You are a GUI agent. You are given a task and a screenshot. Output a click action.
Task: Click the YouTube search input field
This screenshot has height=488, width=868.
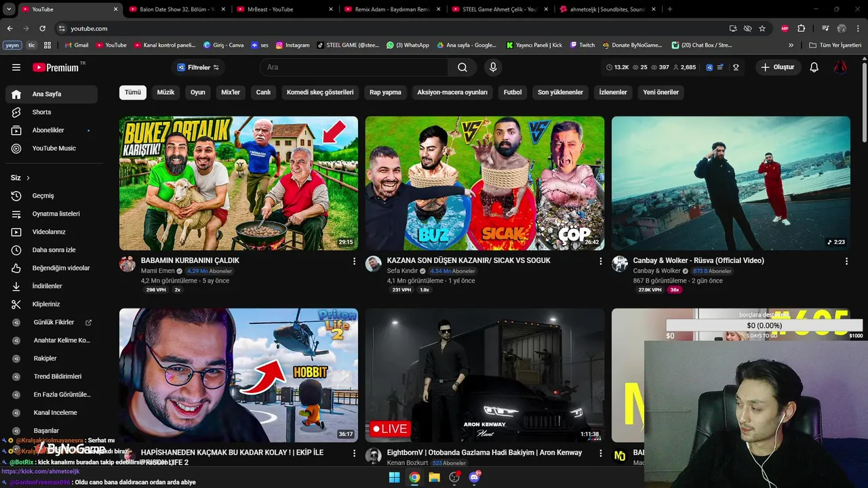(354, 67)
